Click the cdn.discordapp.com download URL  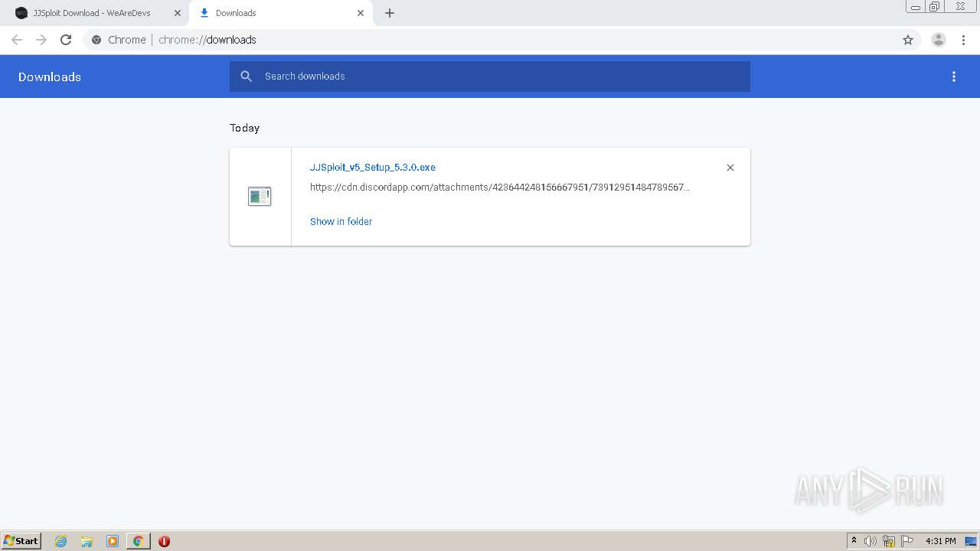500,187
